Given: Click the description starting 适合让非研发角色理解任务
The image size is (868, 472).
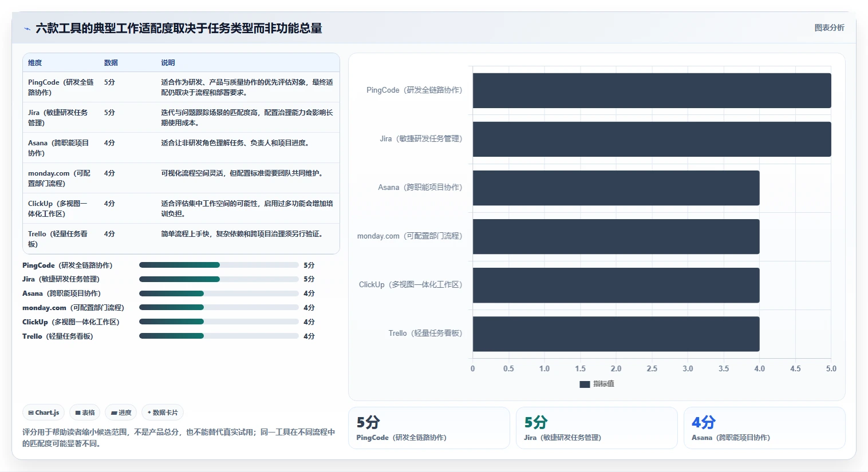Looking at the screenshot, I should pyautogui.click(x=236, y=143).
